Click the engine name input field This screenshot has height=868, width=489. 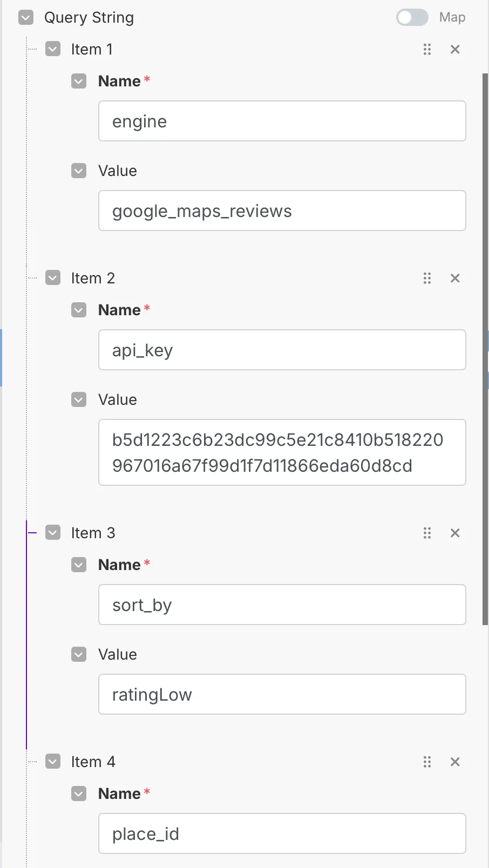click(x=282, y=121)
